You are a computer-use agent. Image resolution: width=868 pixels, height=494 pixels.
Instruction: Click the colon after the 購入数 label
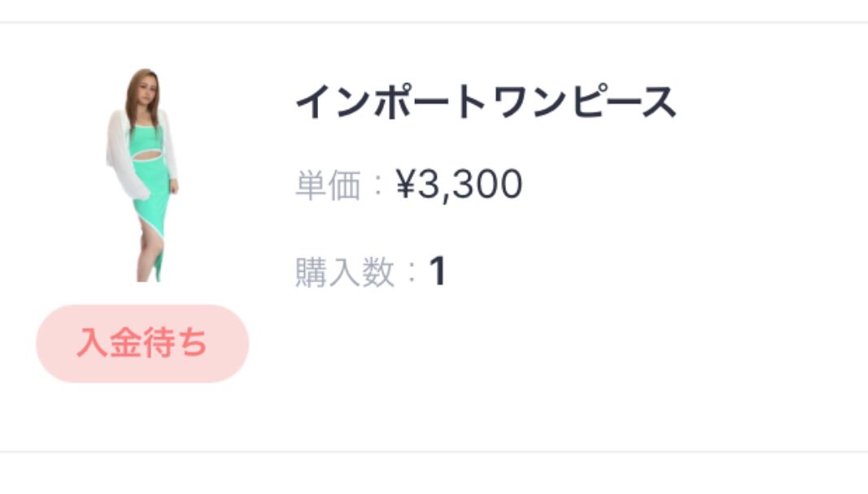[x=412, y=273]
